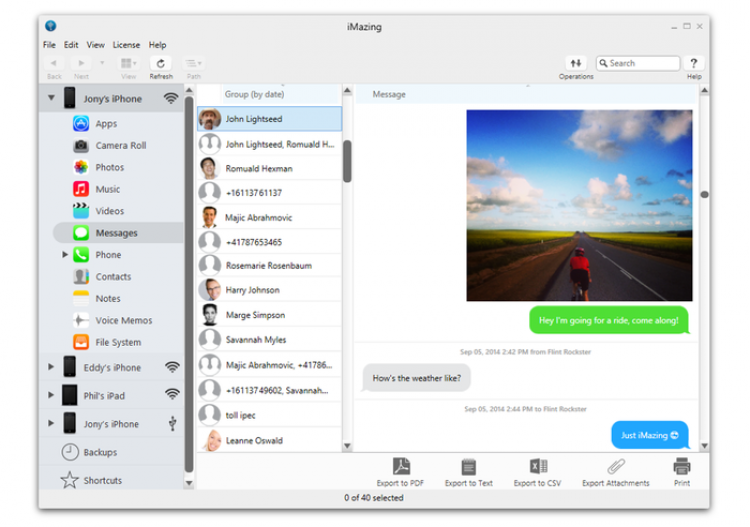Collapse the first Jony's iPhone device tree
This screenshot has height=527, width=750.
click(x=51, y=98)
